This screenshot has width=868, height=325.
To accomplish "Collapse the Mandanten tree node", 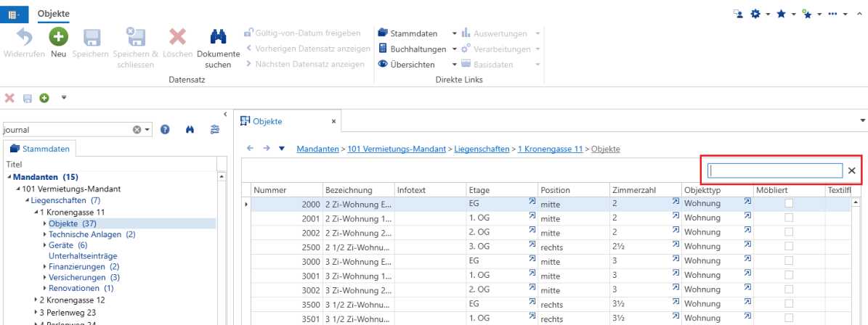I will [9, 178].
